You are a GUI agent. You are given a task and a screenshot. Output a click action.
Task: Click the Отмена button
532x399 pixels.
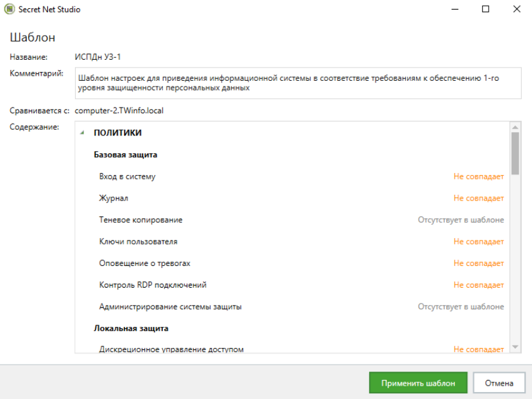499,382
